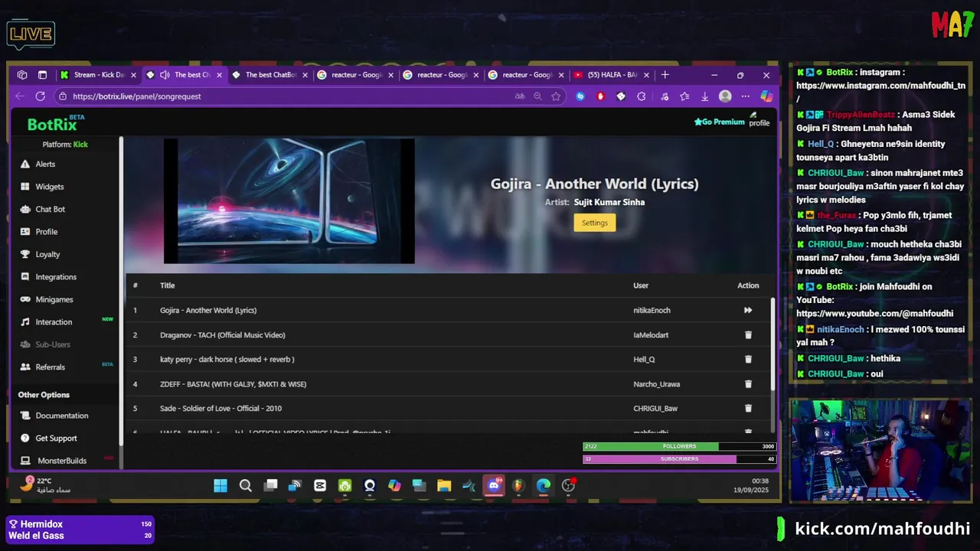Open the taskbar clock showing 00:38
The height and width of the screenshot is (551, 980).
point(751,485)
